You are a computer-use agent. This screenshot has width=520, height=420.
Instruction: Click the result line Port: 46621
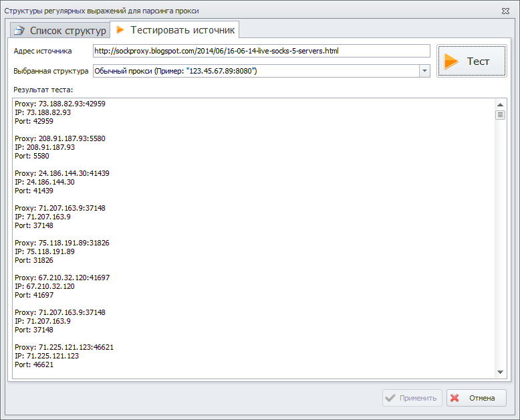[34, 364]
